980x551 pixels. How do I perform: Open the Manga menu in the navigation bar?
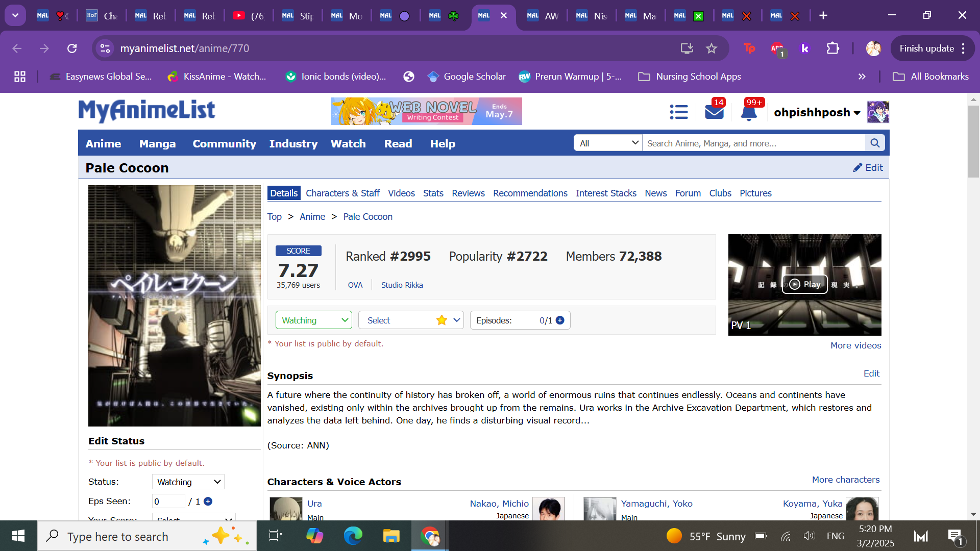[x=157, y=144]
